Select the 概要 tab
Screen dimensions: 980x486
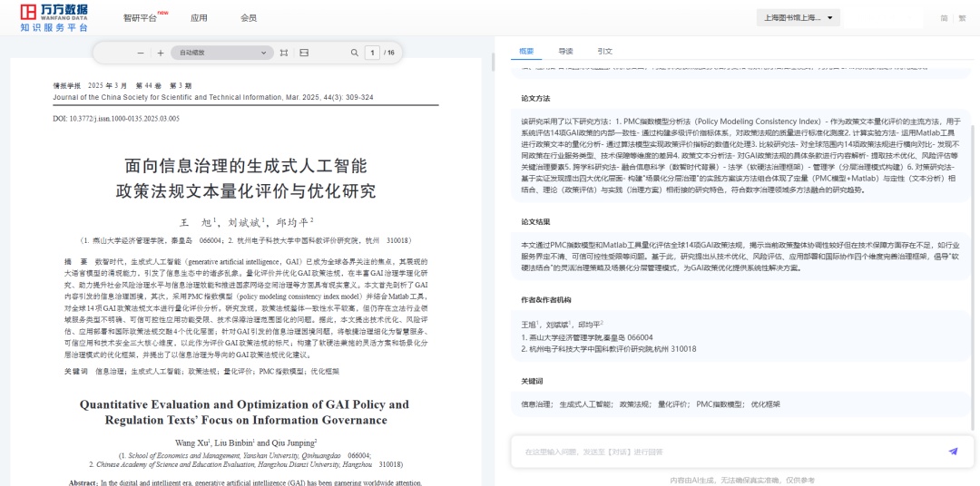click(x=526, y=52)
